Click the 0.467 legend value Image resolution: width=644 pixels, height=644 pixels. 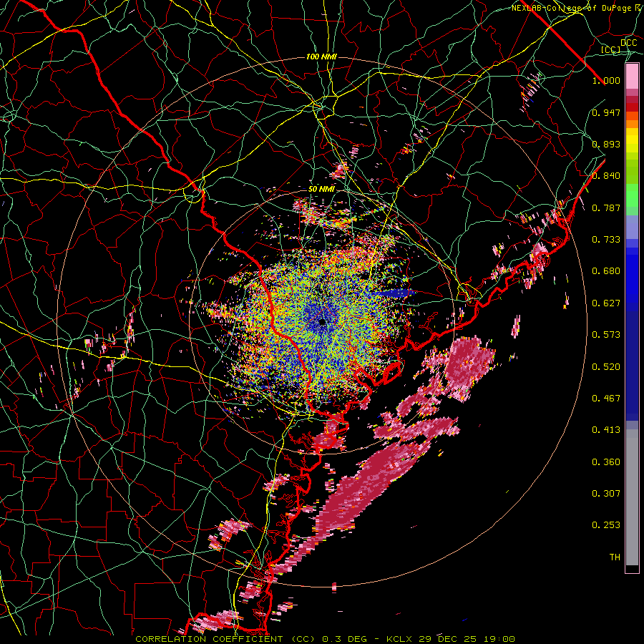pos(606,399)
